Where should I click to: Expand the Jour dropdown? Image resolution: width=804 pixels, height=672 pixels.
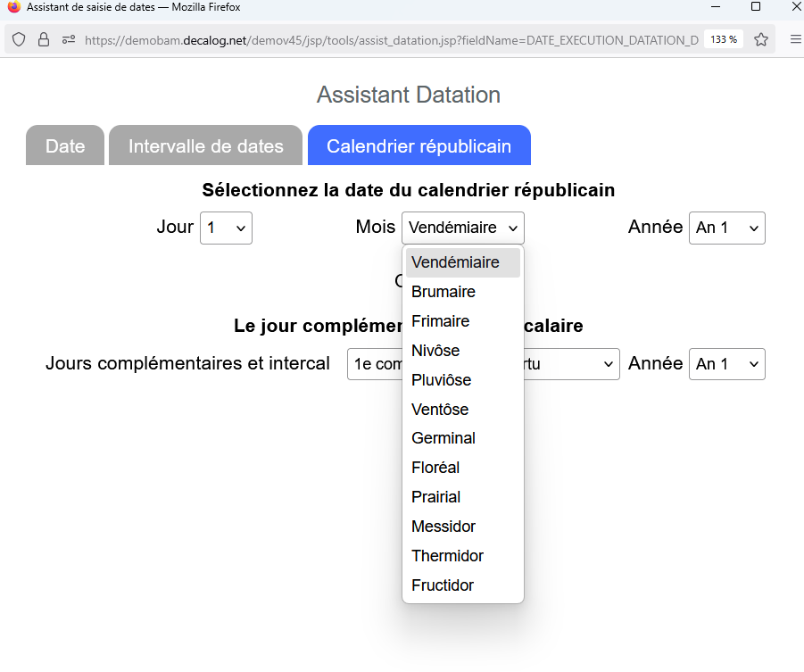226,228
